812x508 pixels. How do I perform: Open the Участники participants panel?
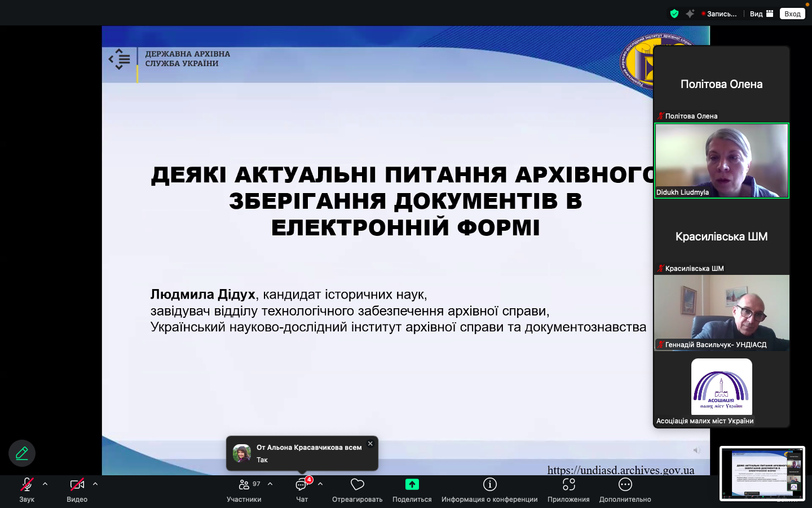click(x=244, y=485)
